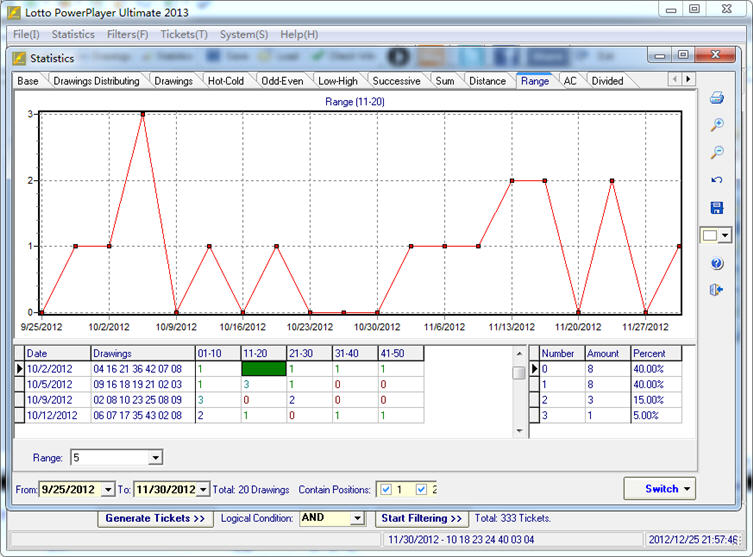Open the Logical Condition AND dropdown

pos(357,518)
